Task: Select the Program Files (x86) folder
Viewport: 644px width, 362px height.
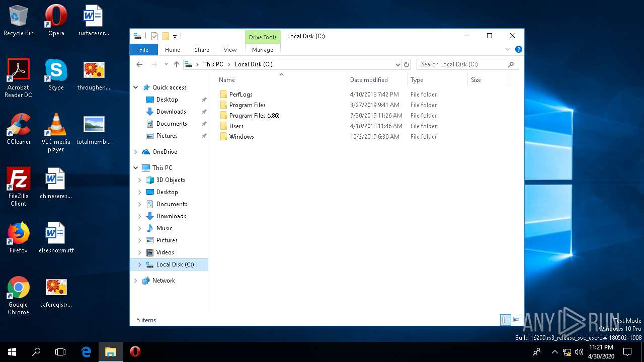Action: (254, 116)
